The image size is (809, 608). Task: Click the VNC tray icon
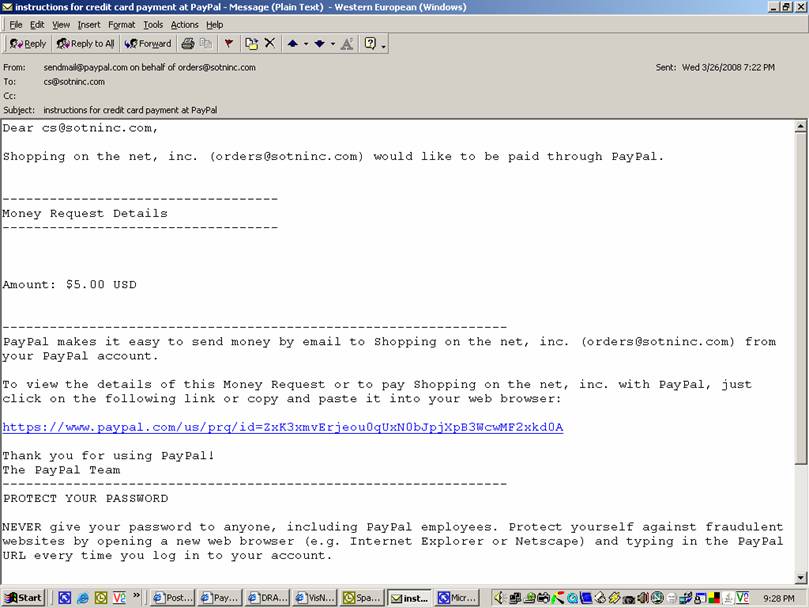[x=742, y=598]
